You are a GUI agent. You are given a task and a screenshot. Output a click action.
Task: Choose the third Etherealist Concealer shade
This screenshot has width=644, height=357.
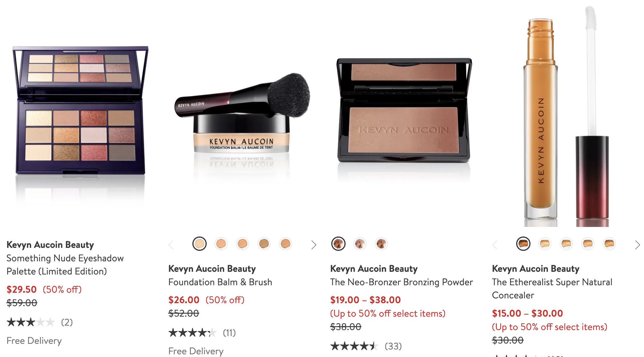pos(566,244)
